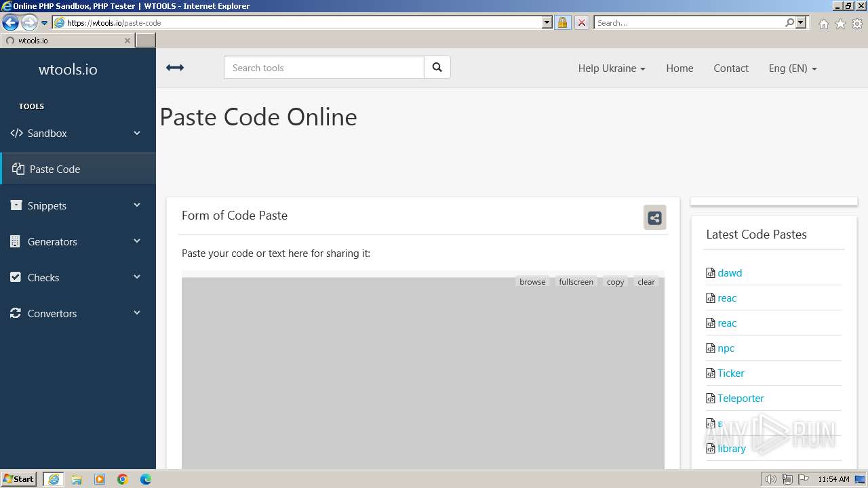The width and height of the screenshot is (868, 488).
Task: Click the copy button in editor
Action: (x=615, y=282)
